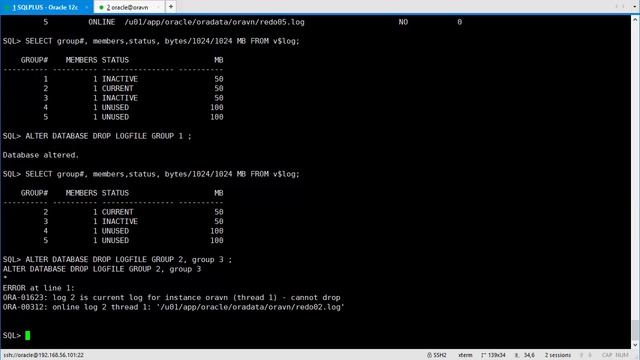Click the scroll down arrow of terminal scrollbar
The width and height of the screenshot is (640, 360).
(x=635, y=345)
